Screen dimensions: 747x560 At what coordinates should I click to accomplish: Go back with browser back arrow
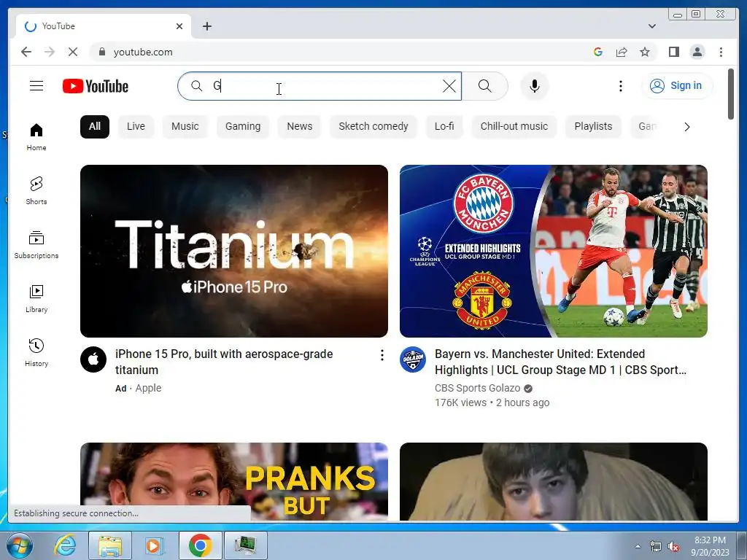tap(26, 52)
